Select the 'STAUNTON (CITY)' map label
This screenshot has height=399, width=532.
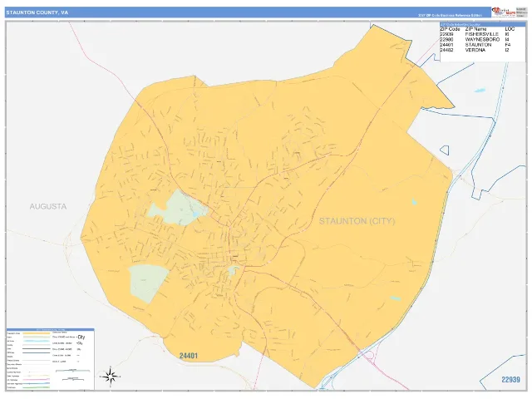[357, 221]
